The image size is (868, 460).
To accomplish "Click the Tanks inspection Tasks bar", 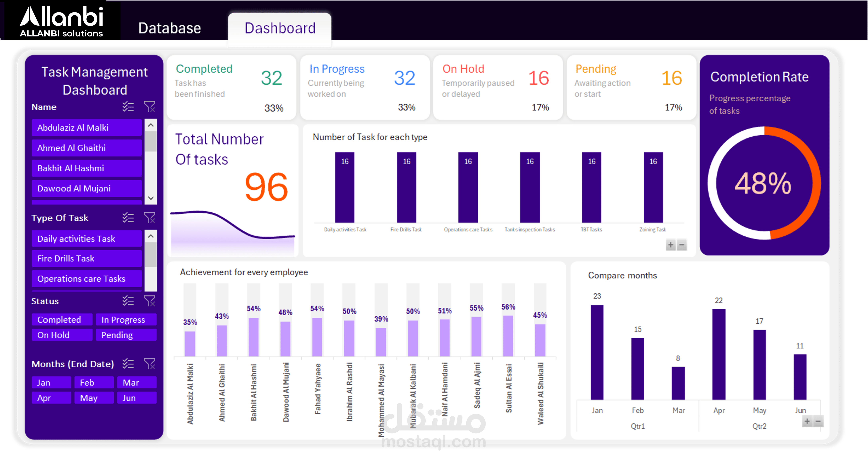I will tap(530, 187).
